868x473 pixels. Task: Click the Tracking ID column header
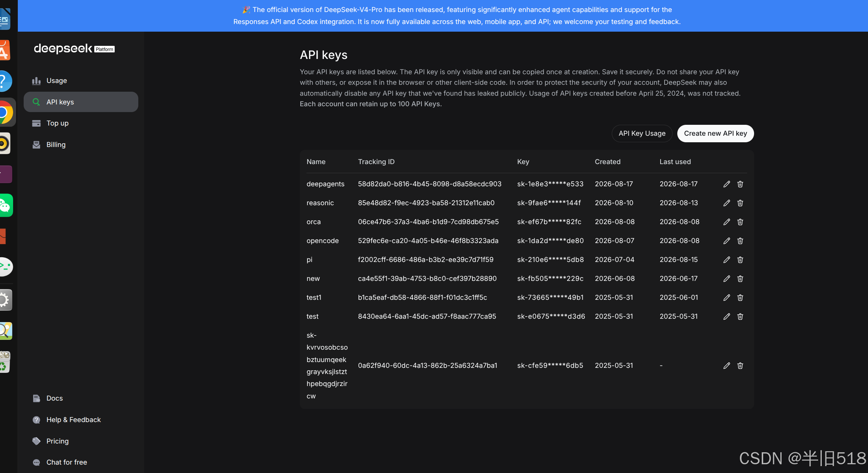[x=376, y=162]
